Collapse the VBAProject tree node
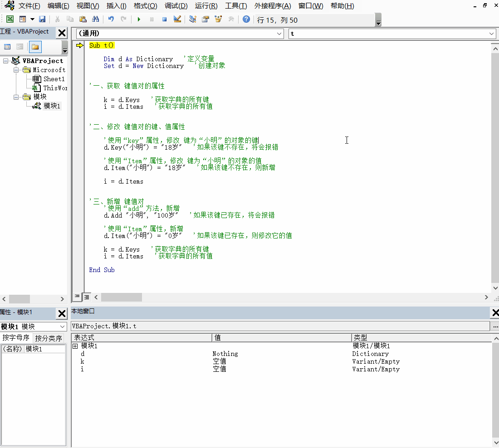Viewport: 499px width, 448px height. point(5,61)
